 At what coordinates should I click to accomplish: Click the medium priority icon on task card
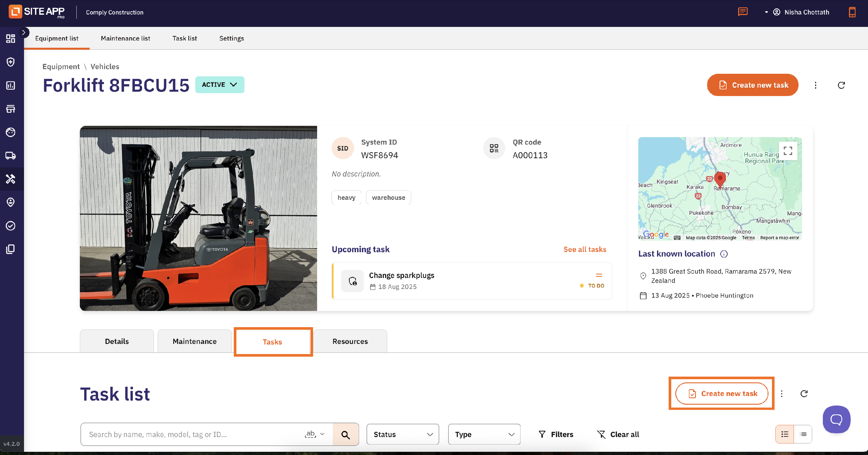click(599, 275)
